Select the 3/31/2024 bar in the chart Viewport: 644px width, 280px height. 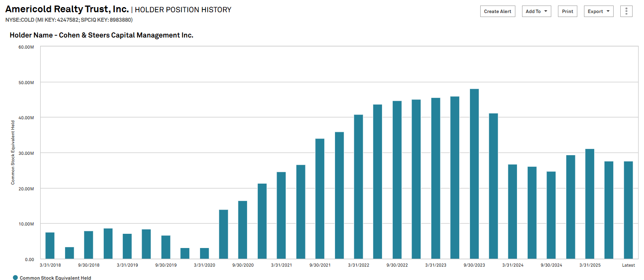tap(513, 212)
